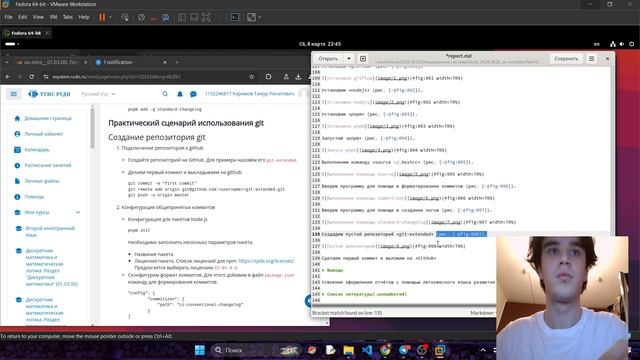Open the VMware Edit menu
The width and height of the screenshot is (640, 360).
22,17
